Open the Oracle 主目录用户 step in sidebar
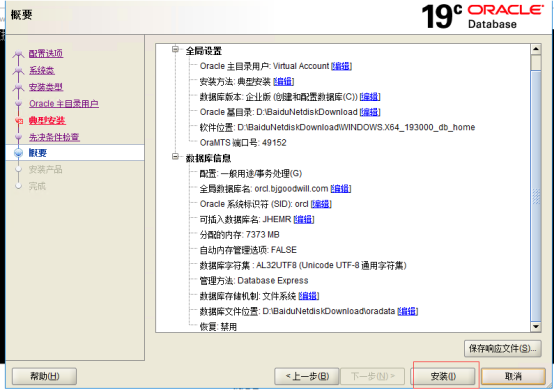 coord(64,104)
